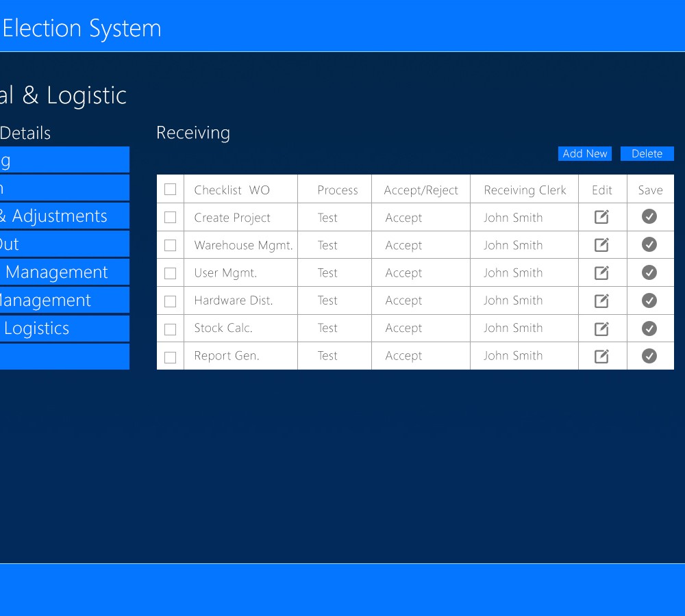This screenshot has height=616, width=685.
Task: Select the sidebar item labeled 'Management' above 'lanagement'
Action: (x=64, y=272)
